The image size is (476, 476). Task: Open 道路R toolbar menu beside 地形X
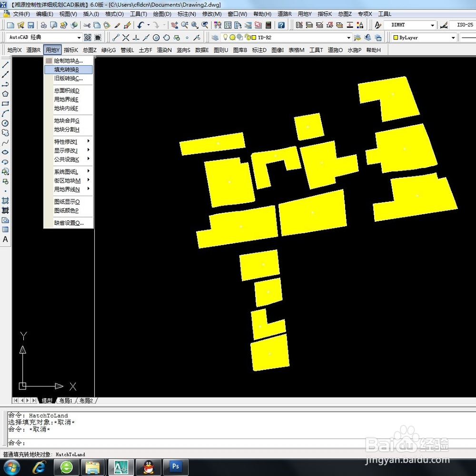(x=33, y=50)
